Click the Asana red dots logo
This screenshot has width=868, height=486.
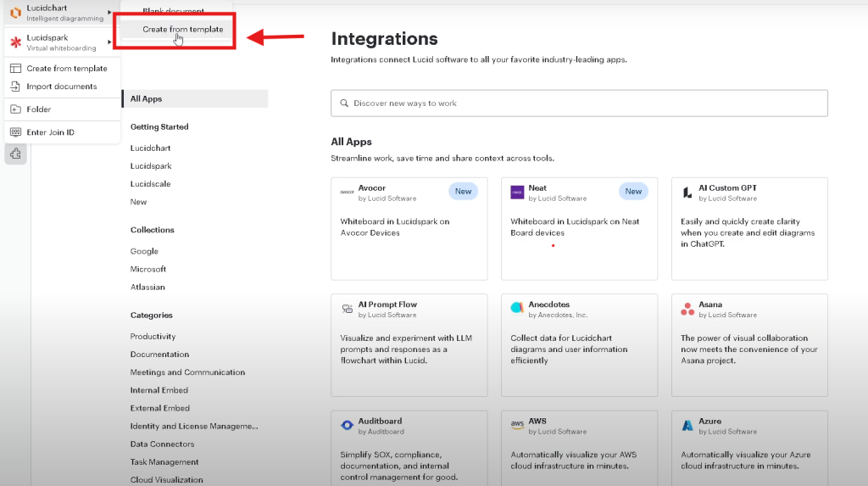(x=687, y=309)
